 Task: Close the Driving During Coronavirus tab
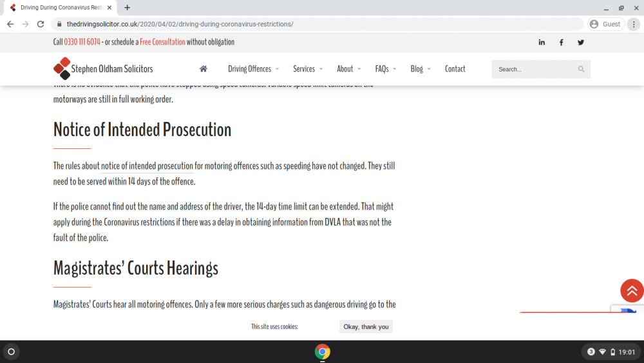(x=109, y=7)
